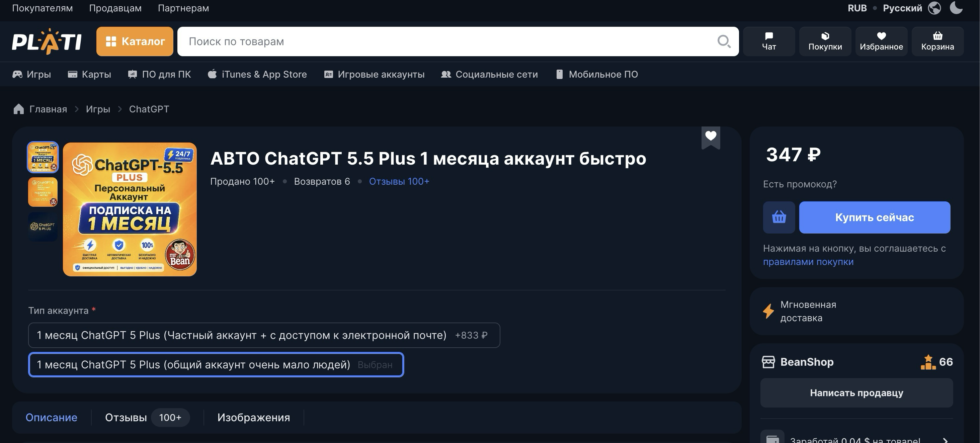Open правилами покупки link

[x=808, y=262]
